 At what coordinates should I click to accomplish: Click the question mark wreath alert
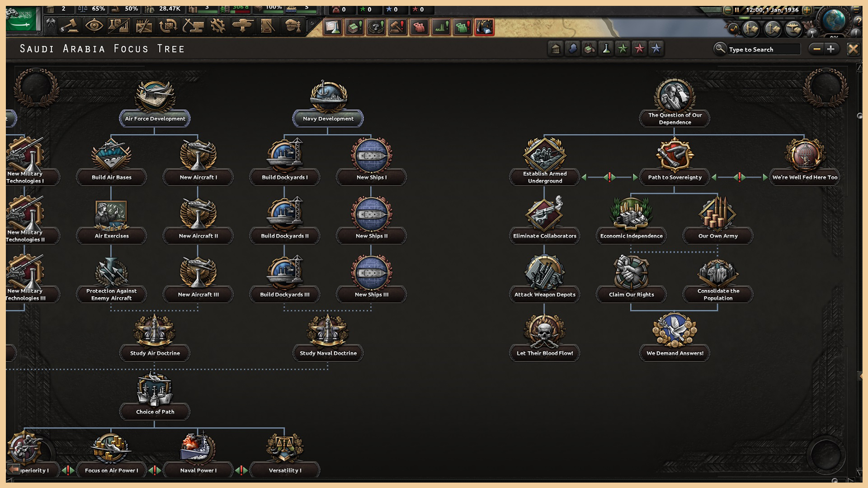376,27
